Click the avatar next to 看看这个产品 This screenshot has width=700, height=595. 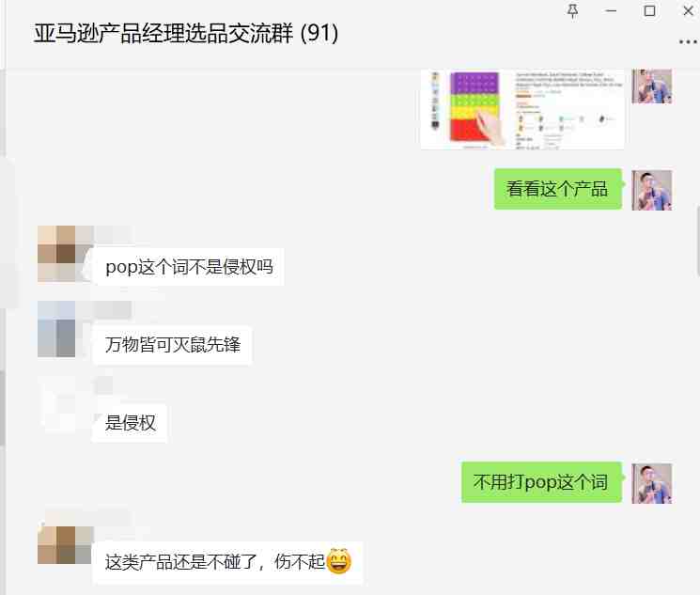click(x=652, y=190)
